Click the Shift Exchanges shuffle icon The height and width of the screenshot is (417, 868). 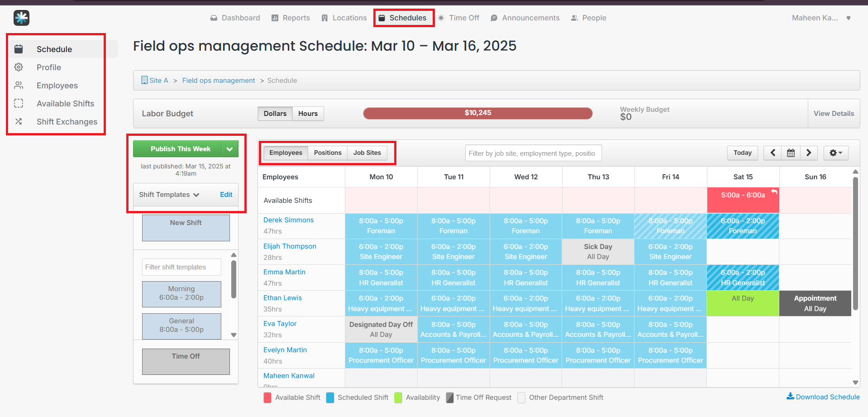[x=19, y=121]
